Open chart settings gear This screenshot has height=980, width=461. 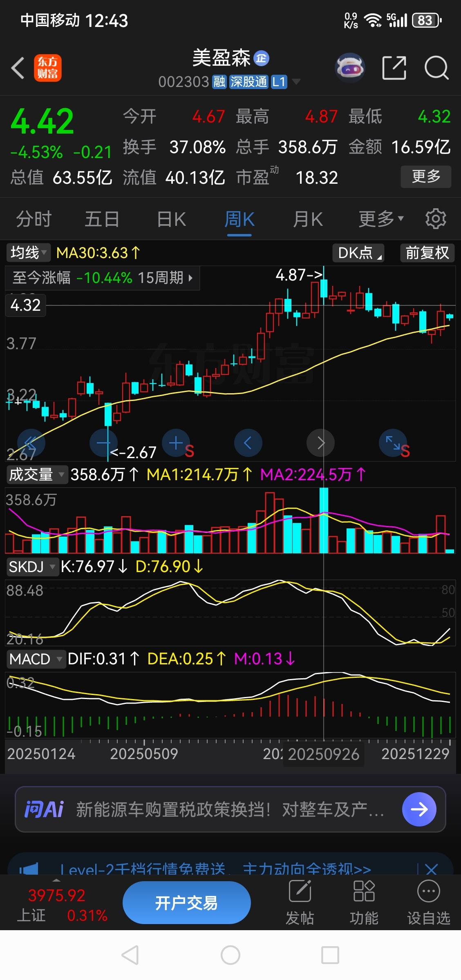(x=436, y=219)
